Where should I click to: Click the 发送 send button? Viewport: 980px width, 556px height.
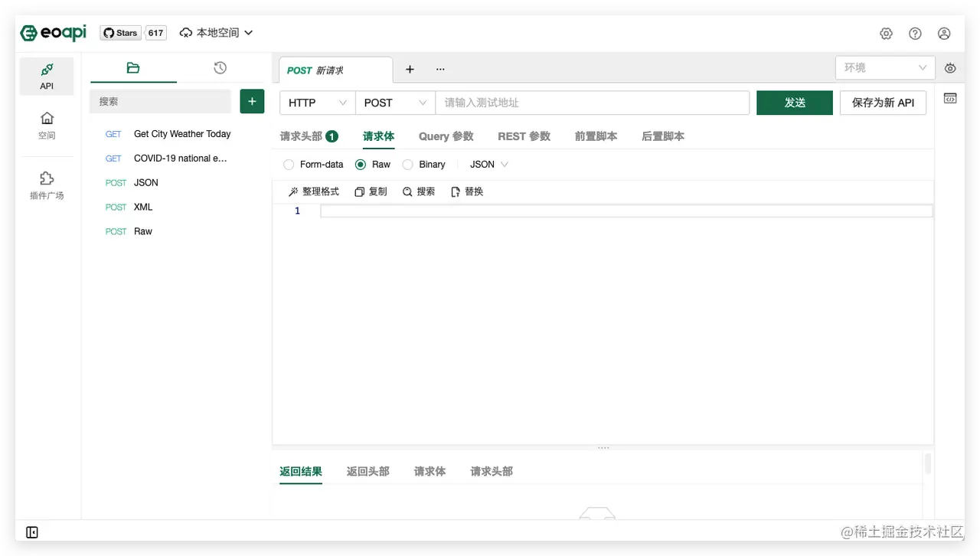(x=795, y=103)
